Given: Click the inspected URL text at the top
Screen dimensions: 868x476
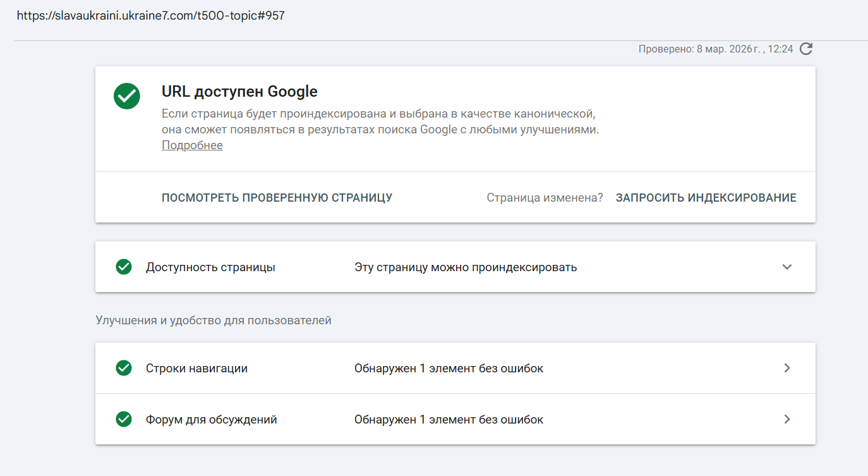Looking at the screenshot, I should point(150,16).
